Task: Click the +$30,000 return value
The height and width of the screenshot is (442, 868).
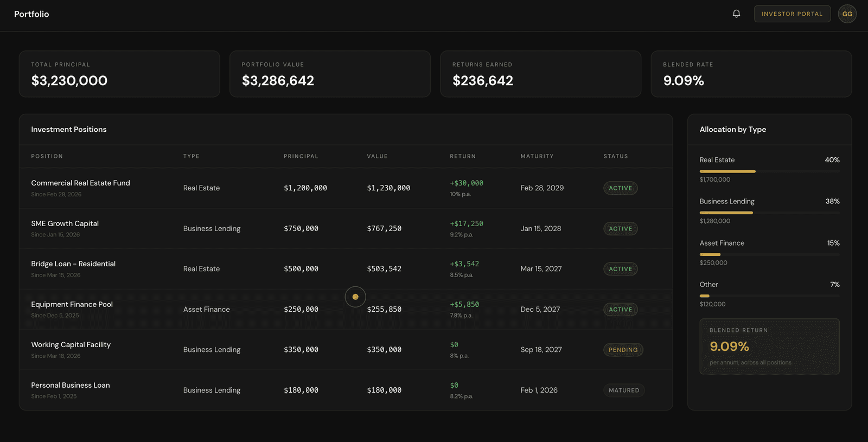Action: point(467,183)
